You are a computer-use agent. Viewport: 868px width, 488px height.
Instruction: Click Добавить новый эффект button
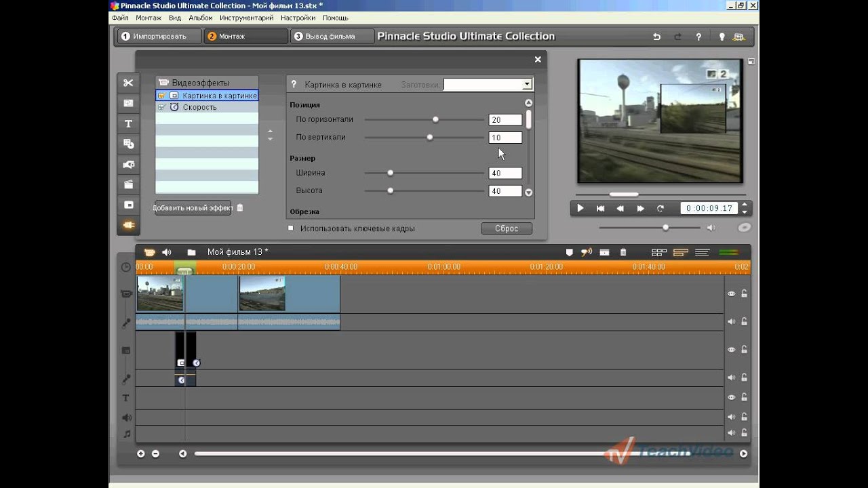193,208
